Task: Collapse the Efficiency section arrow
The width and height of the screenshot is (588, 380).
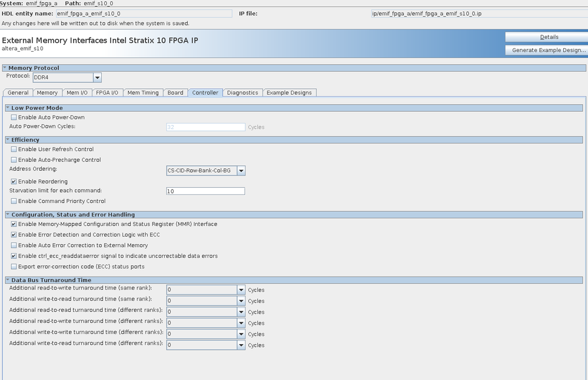Action: pyautogui.click(x=8, y=140)
